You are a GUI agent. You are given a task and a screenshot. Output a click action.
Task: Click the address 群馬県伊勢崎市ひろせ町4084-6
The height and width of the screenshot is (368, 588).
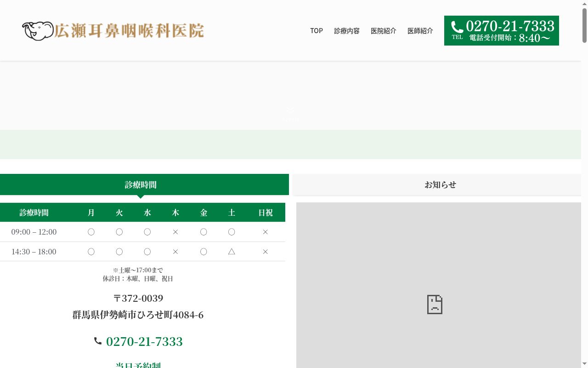click(138, 315)
